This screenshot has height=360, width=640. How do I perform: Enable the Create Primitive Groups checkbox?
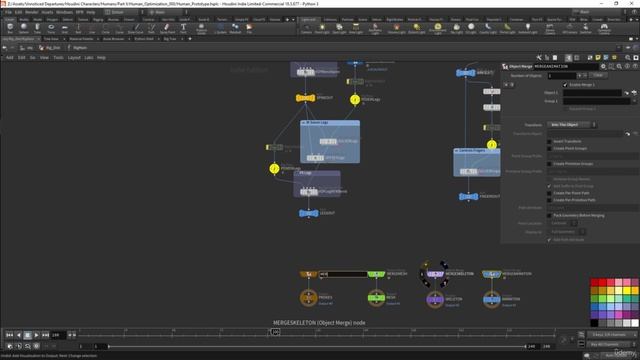coord(549,164)
